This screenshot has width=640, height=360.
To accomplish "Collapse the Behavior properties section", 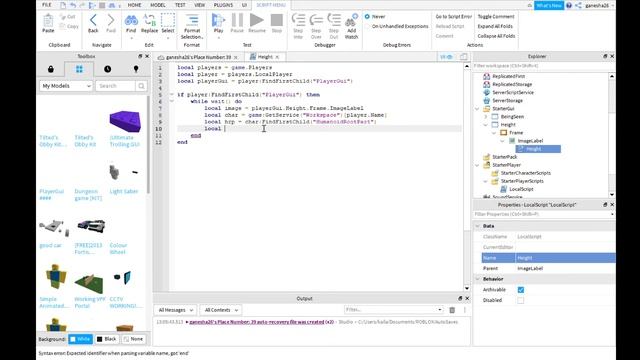I will (x=478, y=279).
